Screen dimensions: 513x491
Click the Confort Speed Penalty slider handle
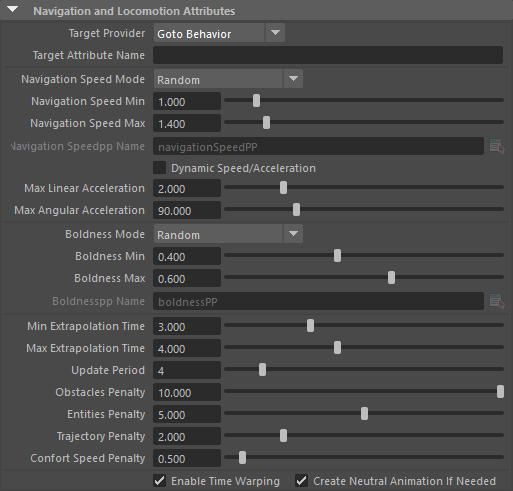pyautogui.click(x=242, y=458)
